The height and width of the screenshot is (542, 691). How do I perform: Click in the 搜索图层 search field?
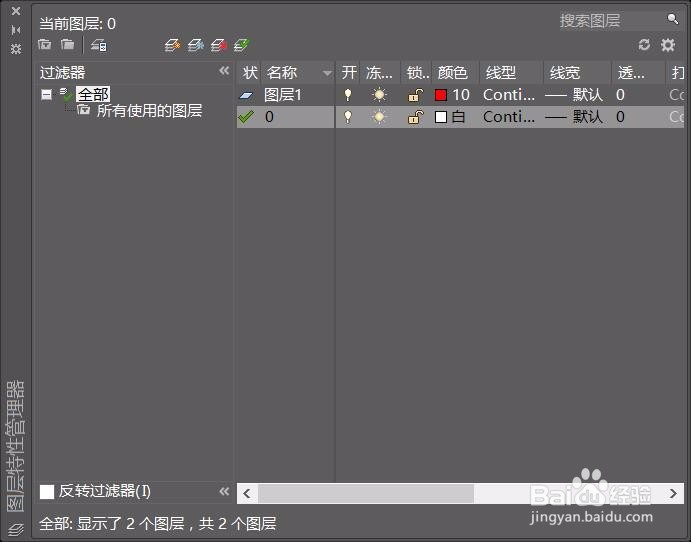[612, 20]
